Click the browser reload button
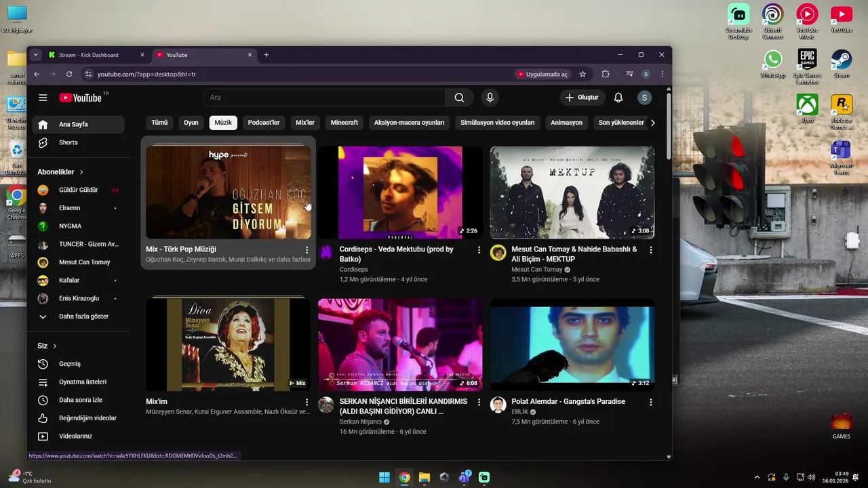The image size is (868, 488). 69,74
